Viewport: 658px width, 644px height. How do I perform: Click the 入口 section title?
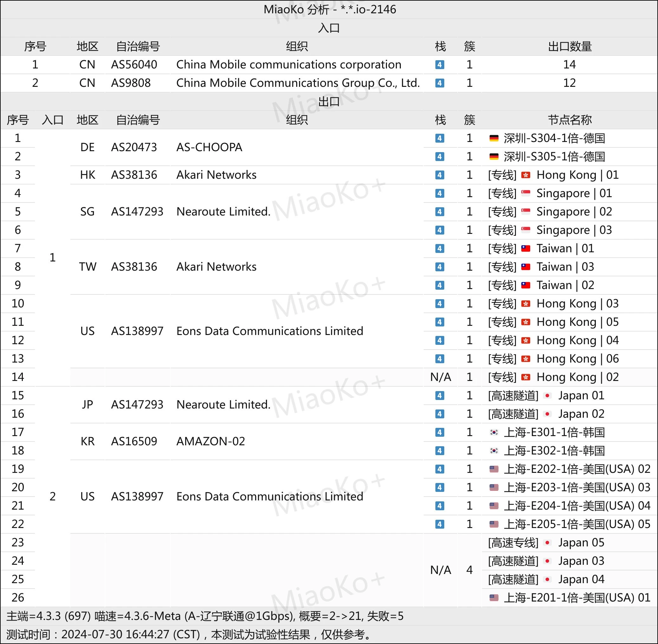pos(329,28)
